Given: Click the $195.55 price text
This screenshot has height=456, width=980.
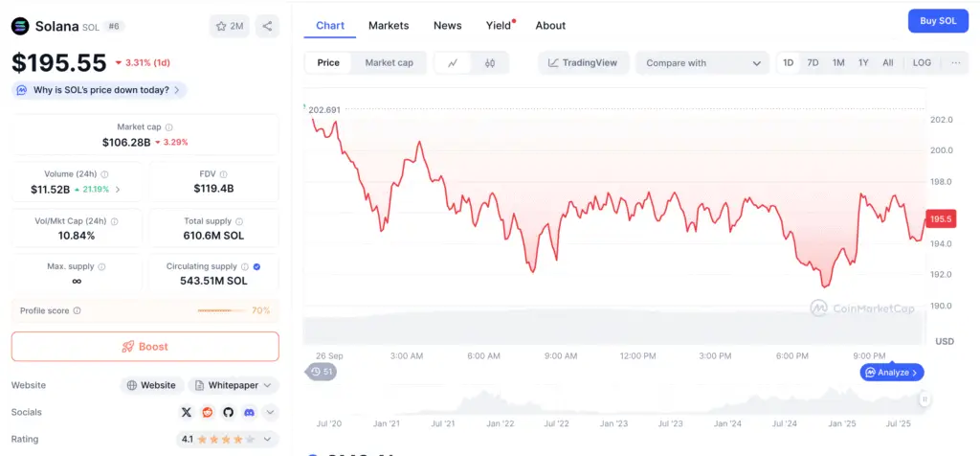Looking at the screenshot, I should click(59, 62).
